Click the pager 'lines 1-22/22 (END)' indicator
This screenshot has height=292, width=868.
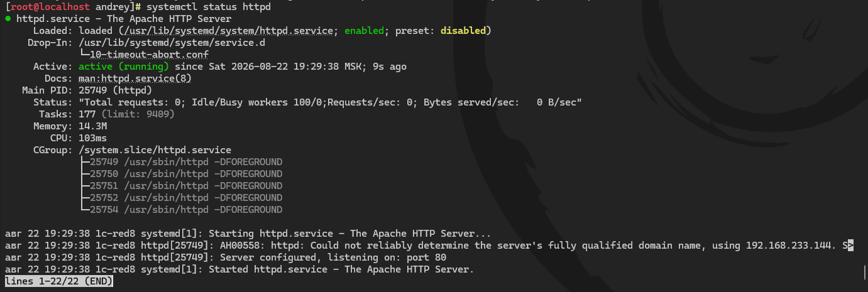59,281
